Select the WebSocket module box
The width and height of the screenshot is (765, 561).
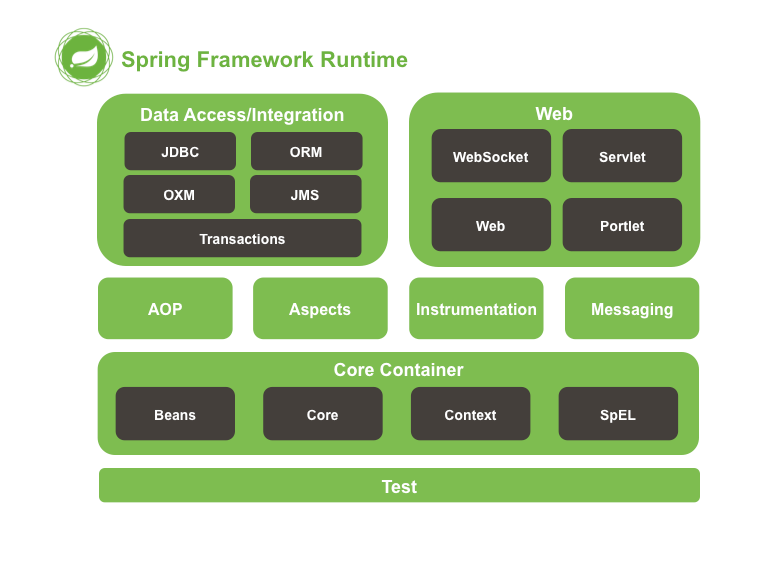point(491,156)
